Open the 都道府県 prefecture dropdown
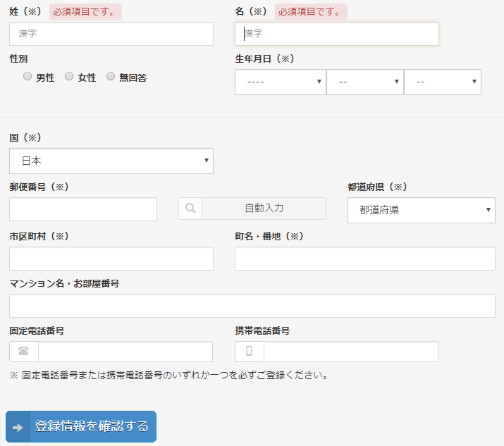The height and width of the screenshot is (446, 504). pos(422,210)
